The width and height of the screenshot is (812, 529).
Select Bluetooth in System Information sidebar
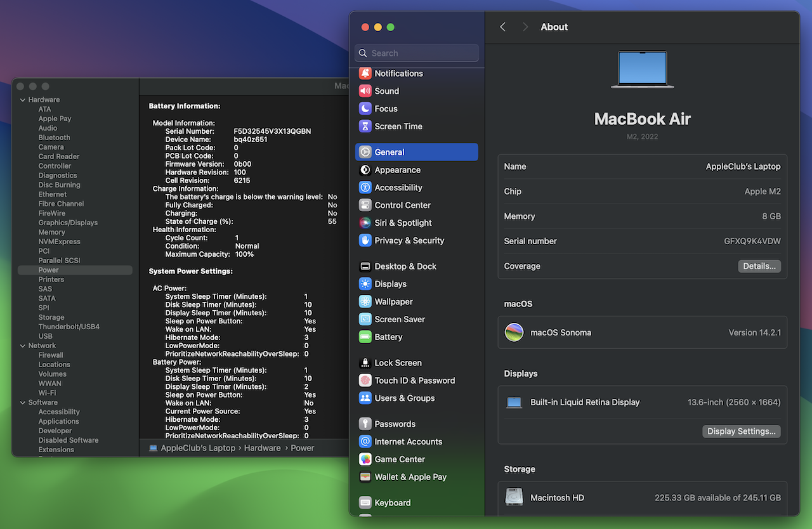[54, 138]
